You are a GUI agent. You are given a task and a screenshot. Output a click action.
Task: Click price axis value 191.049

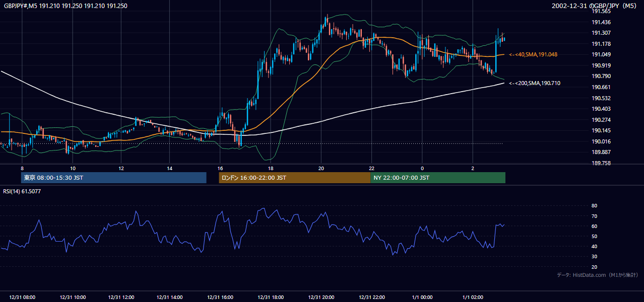click(601, 54)
